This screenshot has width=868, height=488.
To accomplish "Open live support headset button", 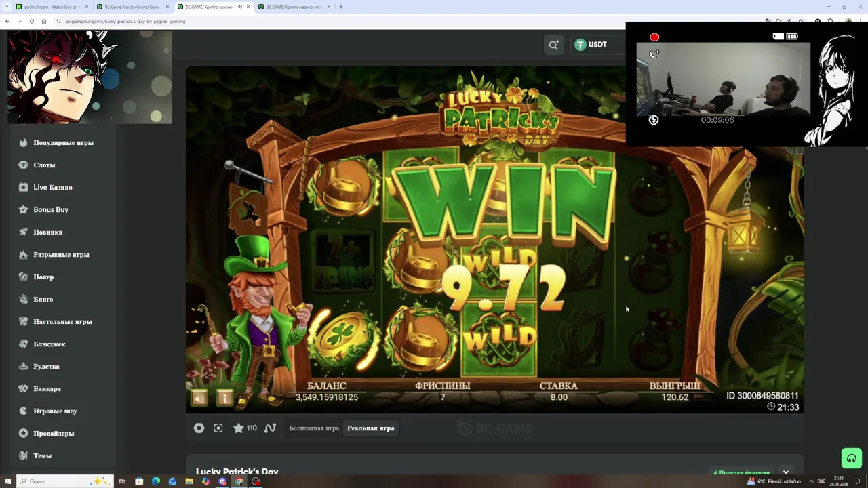I will coord(852,458).
